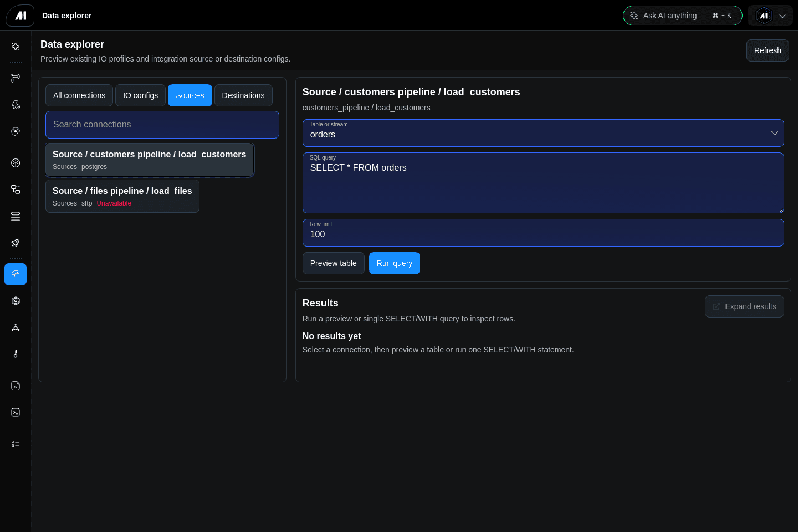Open Ask AI anything search bar
The image size is (798, 532).
[682, 16]
